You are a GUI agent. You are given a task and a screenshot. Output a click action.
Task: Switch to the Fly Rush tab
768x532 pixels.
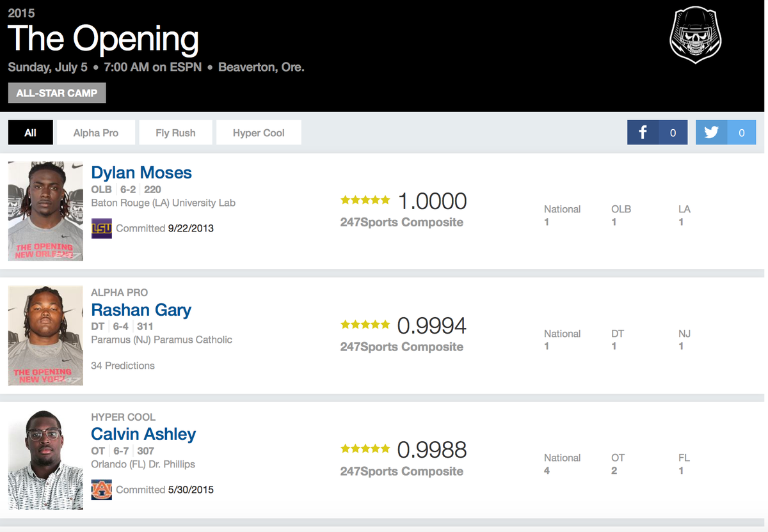click(x=175, y=132)
